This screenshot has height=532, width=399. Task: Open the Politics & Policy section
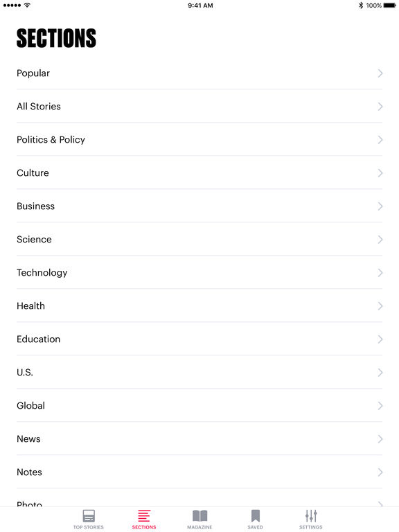(199, 140)
